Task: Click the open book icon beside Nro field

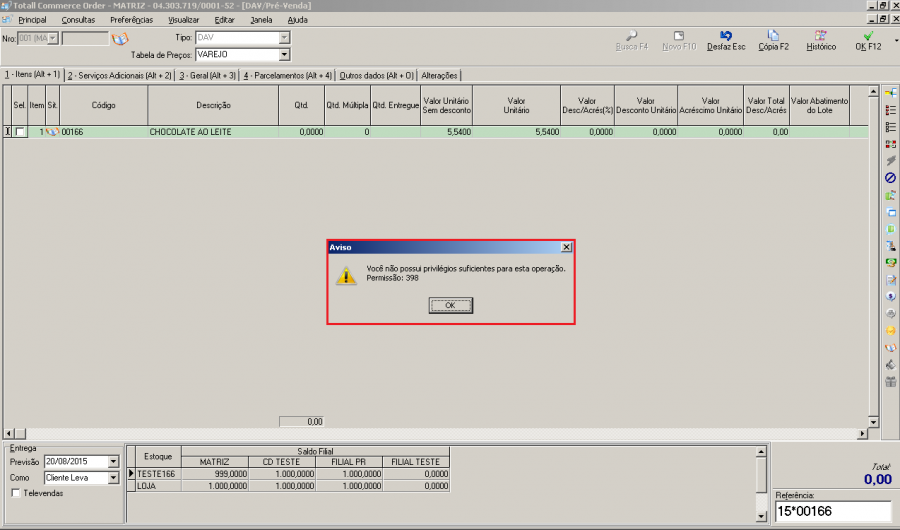Action: pos(120,38)
